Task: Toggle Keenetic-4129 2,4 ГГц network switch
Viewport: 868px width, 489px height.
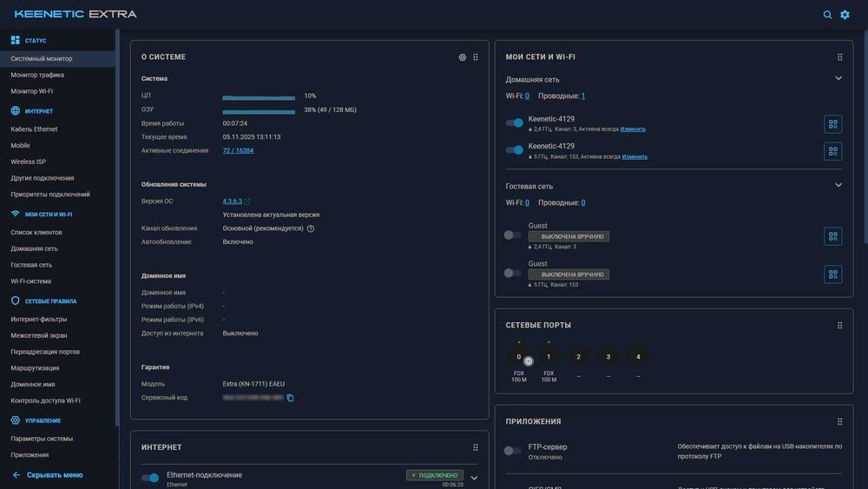Action: (514, 123)
